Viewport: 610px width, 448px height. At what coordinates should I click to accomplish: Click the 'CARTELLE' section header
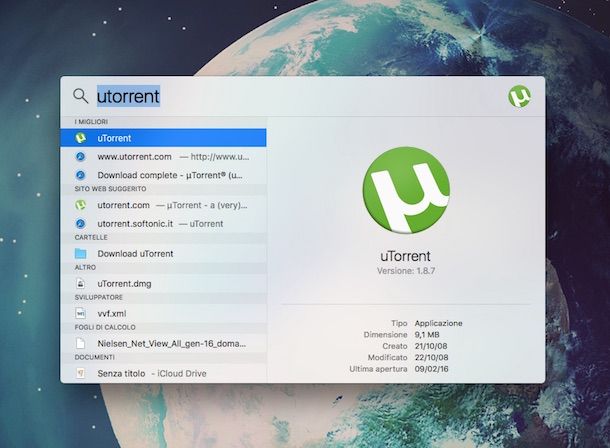pyautogui.click(x=91, y=237)
